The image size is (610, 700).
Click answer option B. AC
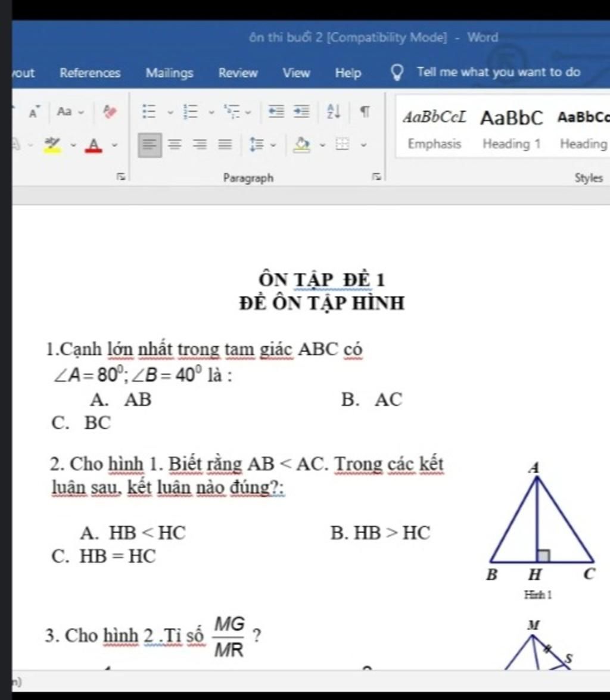[x=372, y=400]
